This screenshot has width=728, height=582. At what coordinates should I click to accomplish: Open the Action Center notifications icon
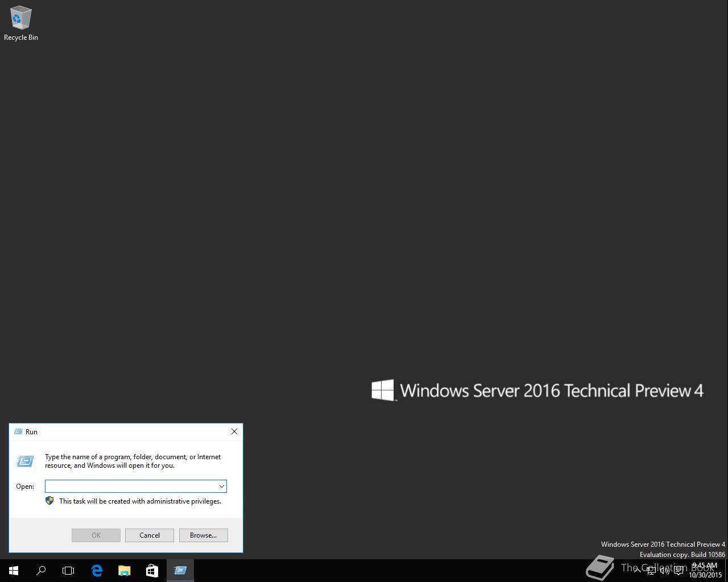[x=679, y=570]
